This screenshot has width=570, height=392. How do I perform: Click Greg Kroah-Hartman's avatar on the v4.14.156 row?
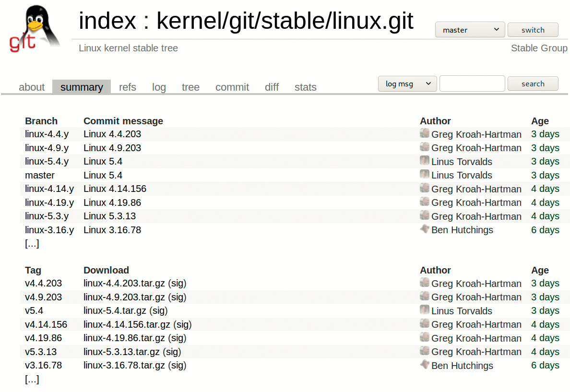coord(425,324)
